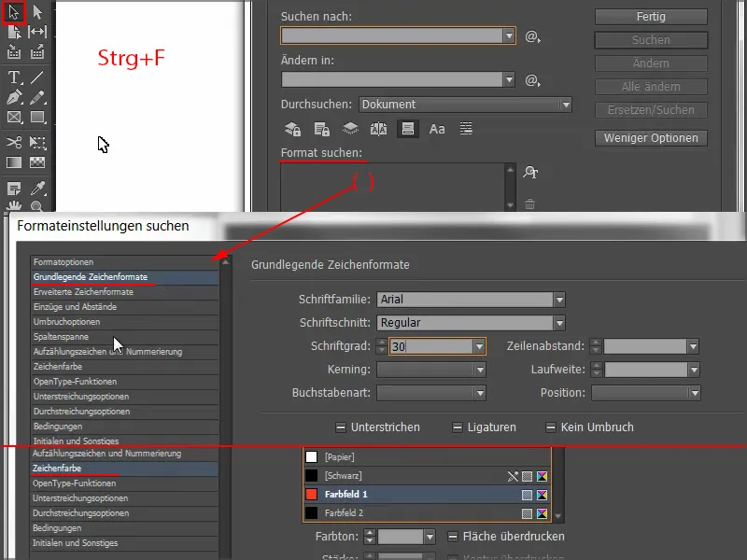
Task: Select Grundlegende Zeichenformate category
Action: (x=125, y=277)
